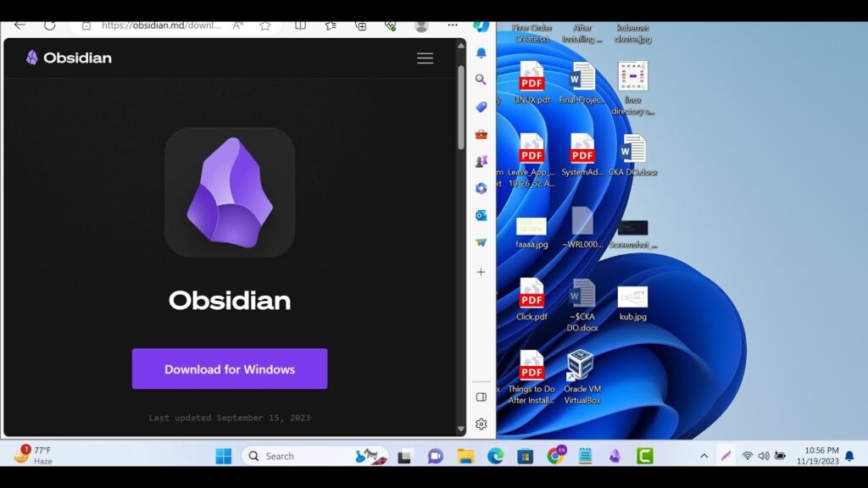Viewport: 868px width, 488px height.
Task: Open Edge browser essentials heart icon
Action: point(390,25)
